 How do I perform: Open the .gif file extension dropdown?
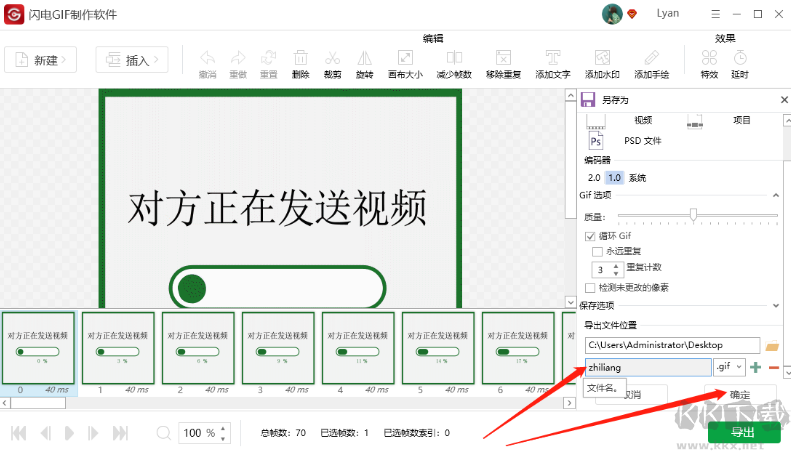[x=728, y=368]
